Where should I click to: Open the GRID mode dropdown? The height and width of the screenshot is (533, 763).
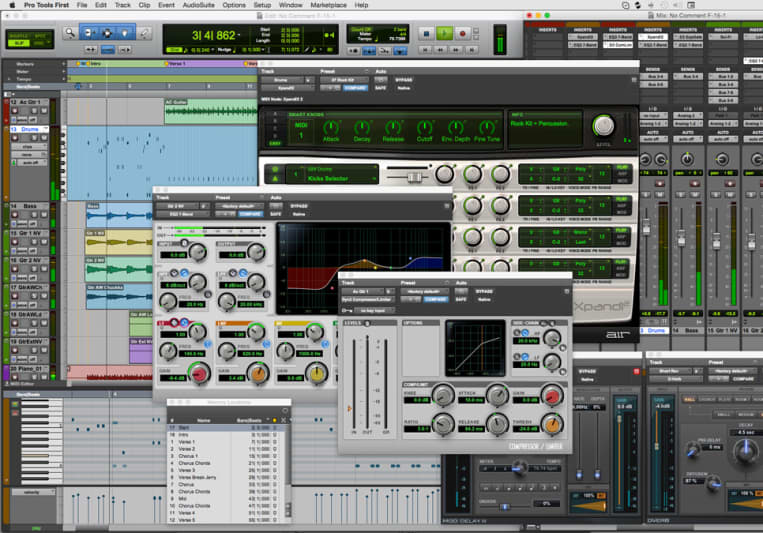pyautogui.click(x=40, y=43)
